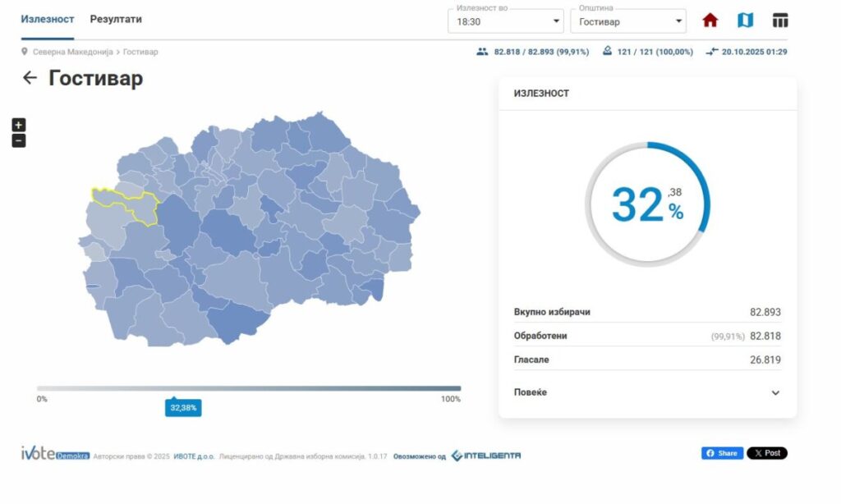
Task: Click the voters people icon in status bar
Action: pyautogui.click(x=482, y=52)
